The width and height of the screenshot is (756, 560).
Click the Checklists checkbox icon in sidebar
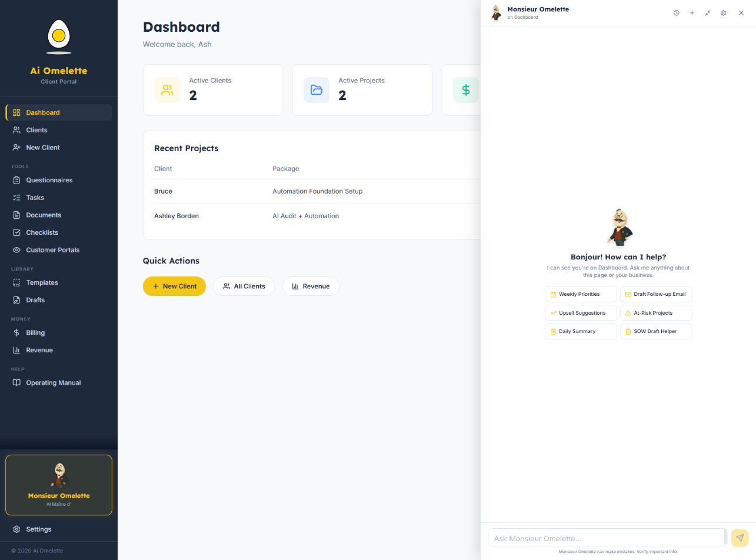(16, 232)
